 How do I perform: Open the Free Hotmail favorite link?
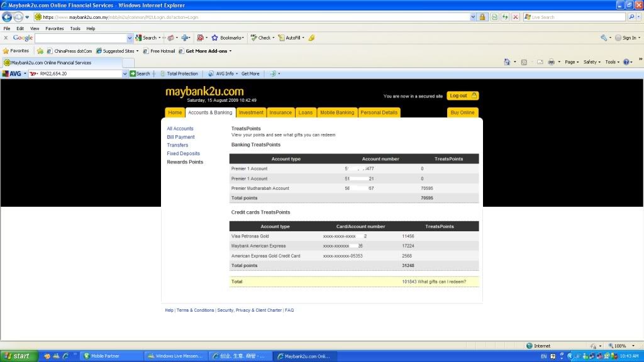point(159,51)
